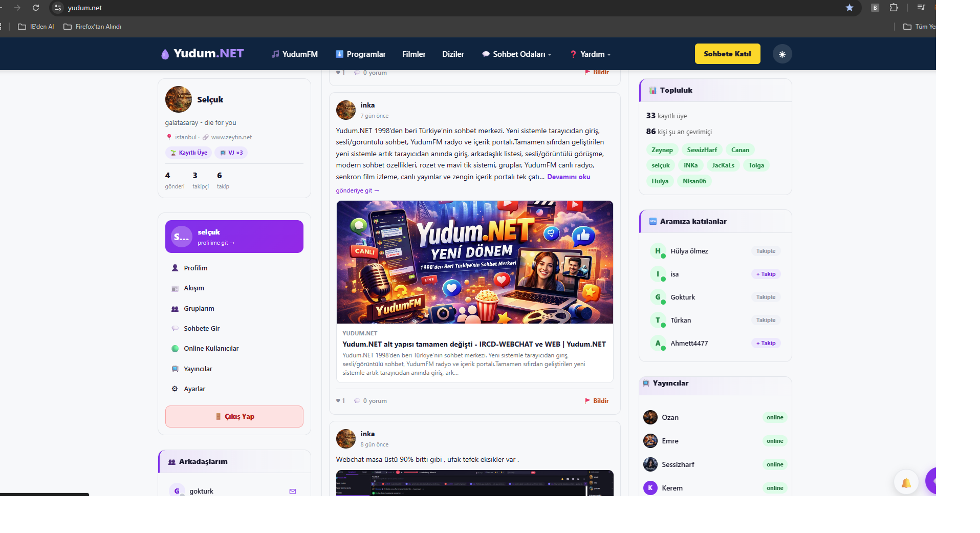980x533 pixels.
Task: Expand the Yardım dropdown
Action: tap(591, 54)
